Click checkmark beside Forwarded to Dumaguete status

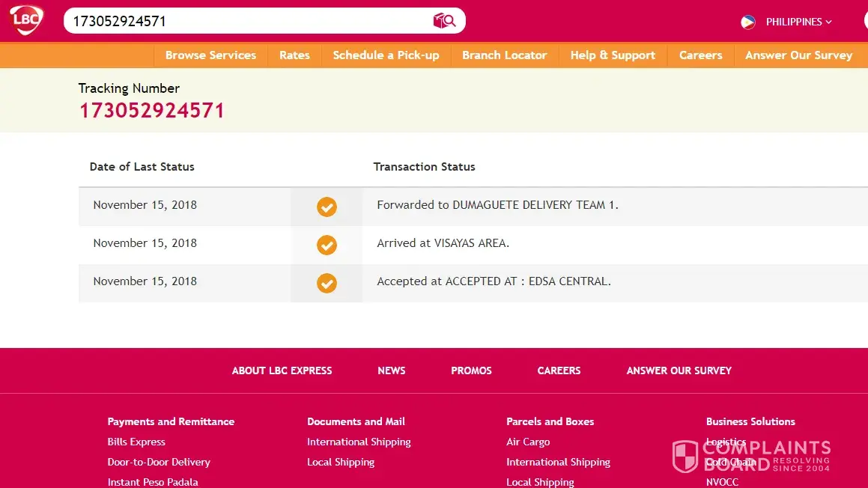pos(327,207)
